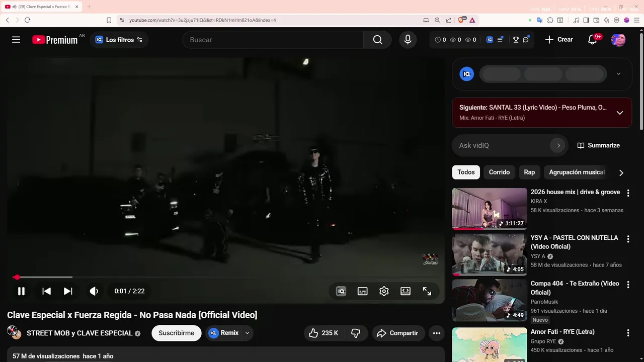Open options for 2026 house mix video
Image resolution: width=644 pixels, height=362 pixels.
point(628,193)
